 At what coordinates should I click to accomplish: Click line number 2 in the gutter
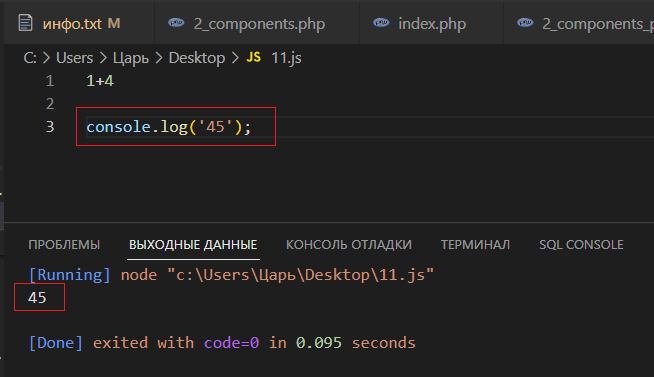pos(50,103)
